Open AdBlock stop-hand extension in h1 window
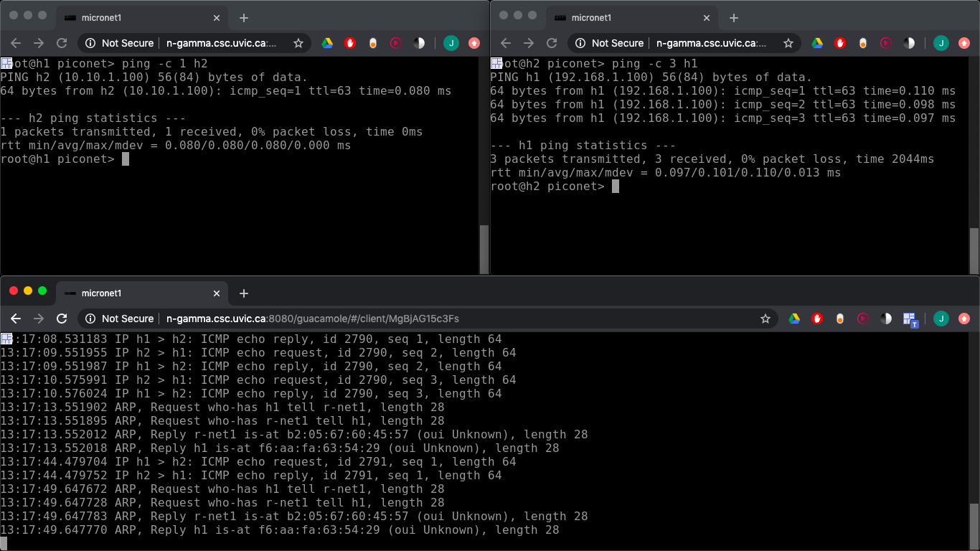This screenshot has height=551, width=980. tap(350, 43)
